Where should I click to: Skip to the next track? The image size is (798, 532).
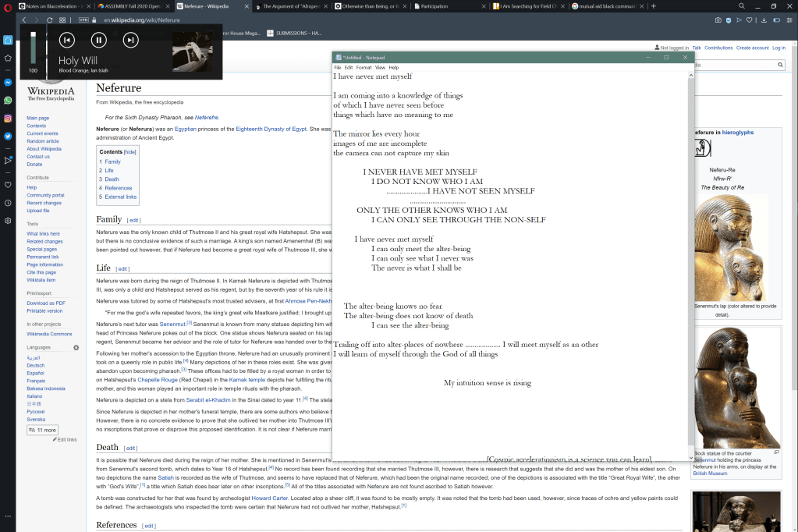pos(130,40)
